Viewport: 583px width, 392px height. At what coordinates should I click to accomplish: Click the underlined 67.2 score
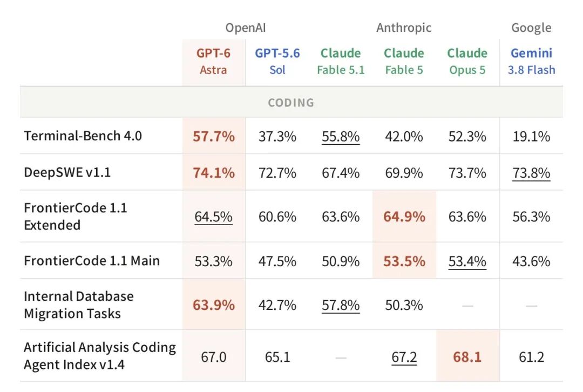[404, 357]
